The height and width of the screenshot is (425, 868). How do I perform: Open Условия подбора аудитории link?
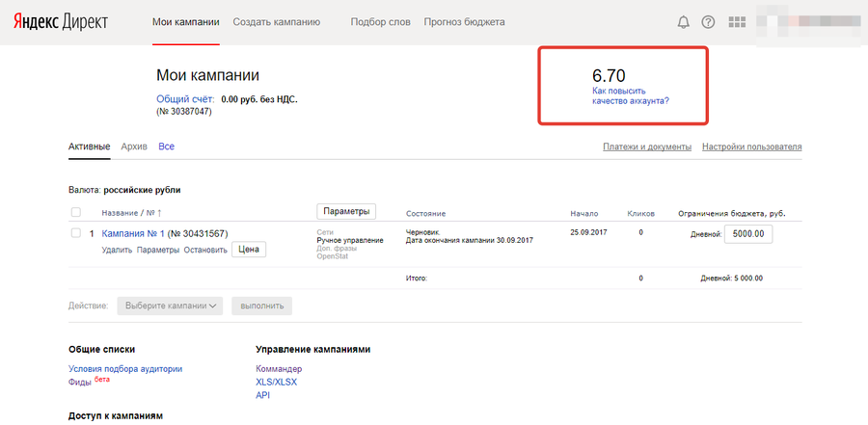point(125,369)
